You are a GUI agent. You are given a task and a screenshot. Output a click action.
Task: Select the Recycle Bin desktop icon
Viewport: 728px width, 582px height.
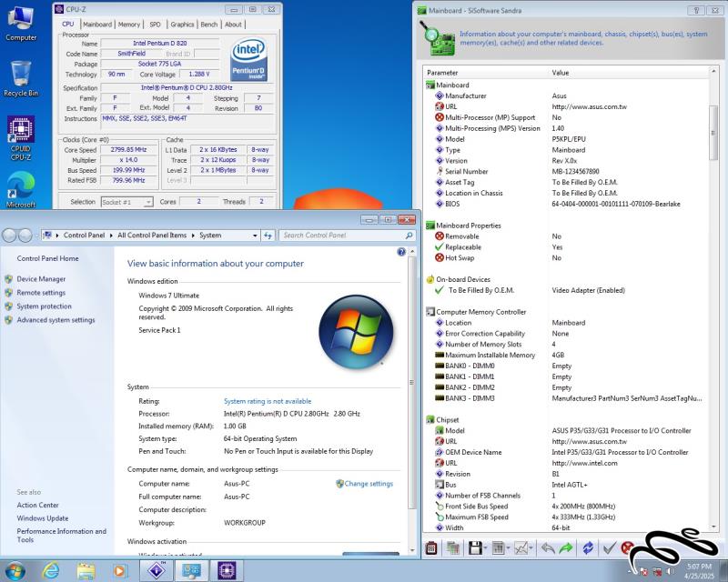[x=21, y=78]
